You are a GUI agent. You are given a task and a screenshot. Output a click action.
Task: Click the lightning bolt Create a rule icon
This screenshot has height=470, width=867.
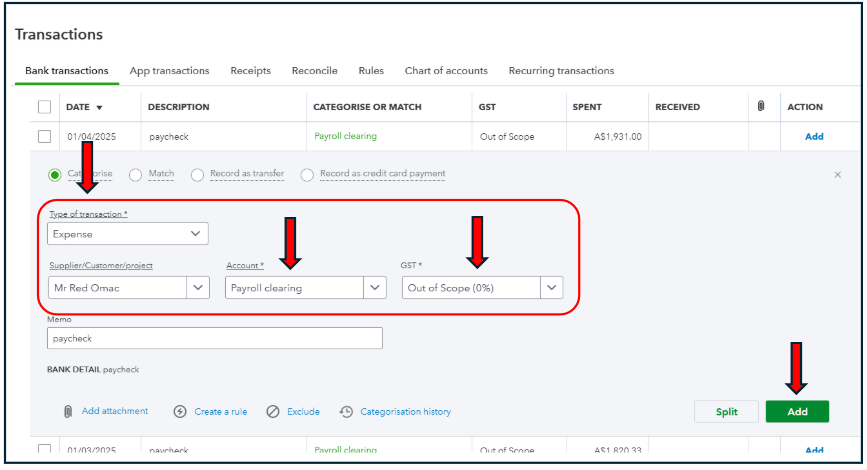tap(180, 411)
